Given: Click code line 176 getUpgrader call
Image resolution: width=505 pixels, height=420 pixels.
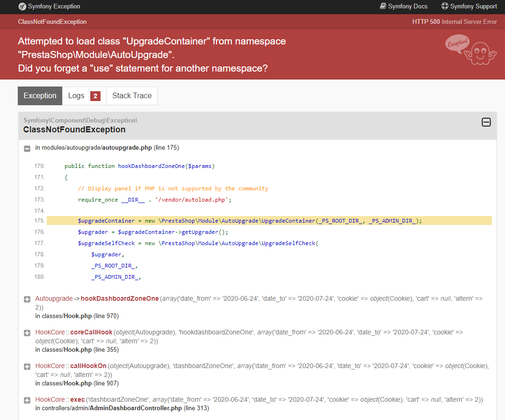Looking at the screenshot, I should [153, 232].
